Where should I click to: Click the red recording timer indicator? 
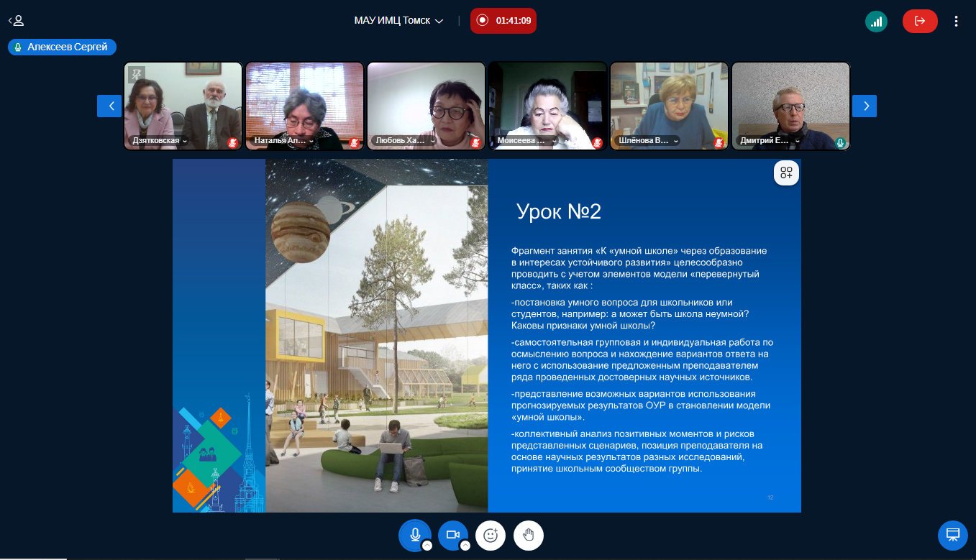point(503,21)
